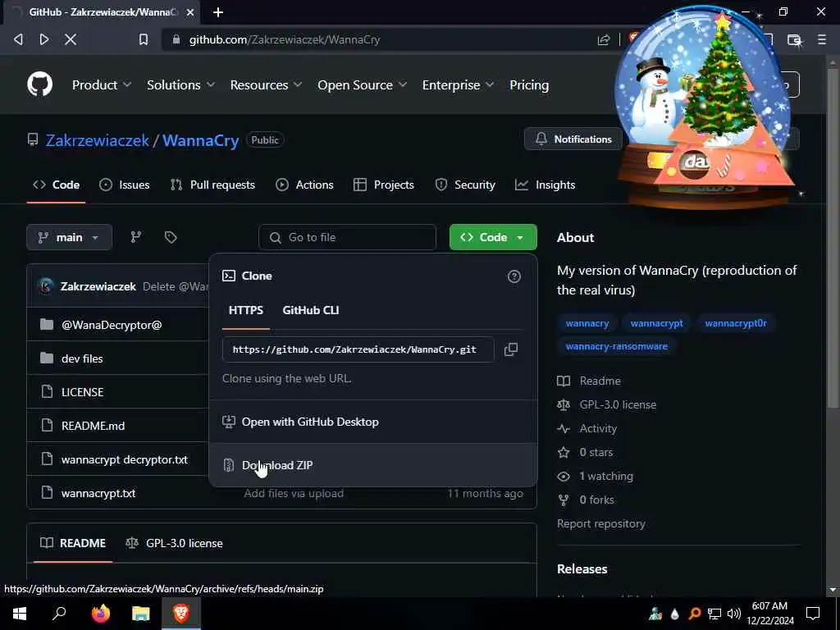Screen dimensions: 840x630
Task: Open the README.md file
Action: tap(93, 426)
